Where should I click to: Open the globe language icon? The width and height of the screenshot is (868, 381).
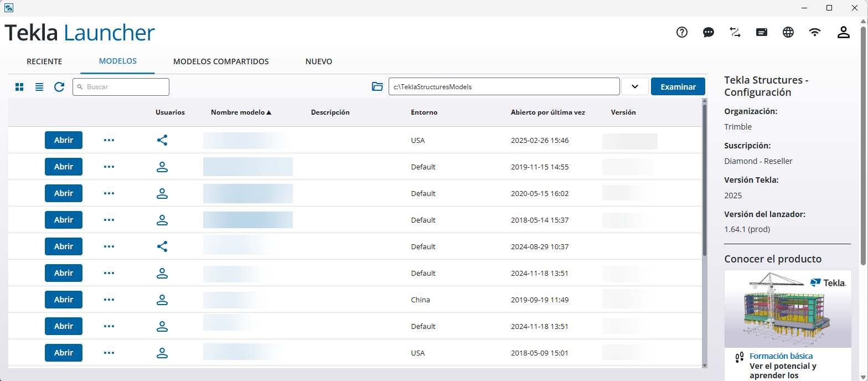coord(788,32)
